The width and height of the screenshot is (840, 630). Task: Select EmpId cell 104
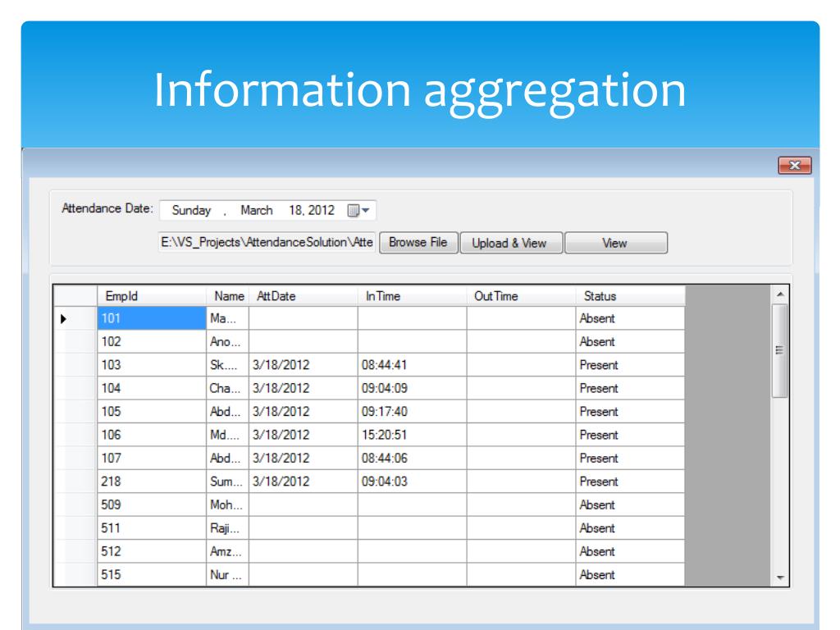152,388
